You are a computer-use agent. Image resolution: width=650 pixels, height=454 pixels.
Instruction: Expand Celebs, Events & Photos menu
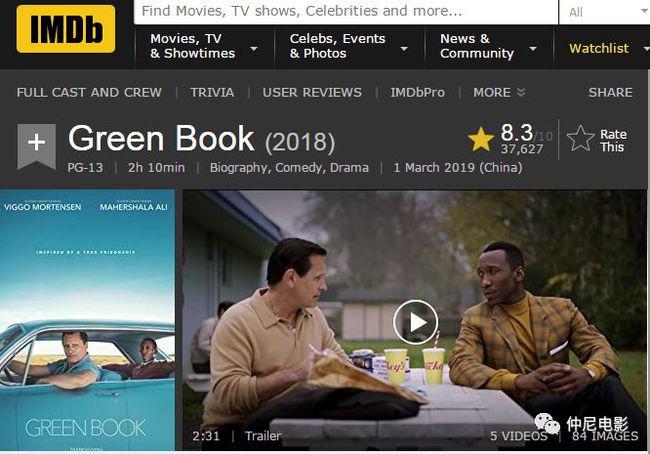click(349, 46)
